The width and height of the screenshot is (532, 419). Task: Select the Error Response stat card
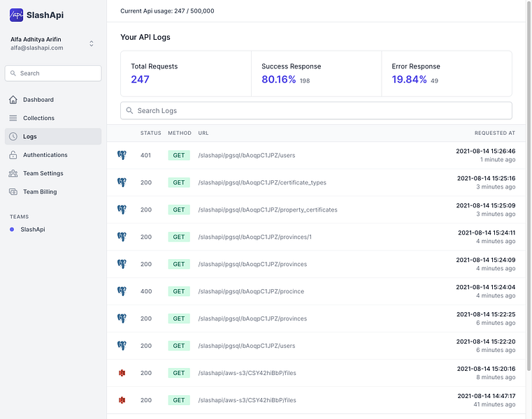point(446,73)
